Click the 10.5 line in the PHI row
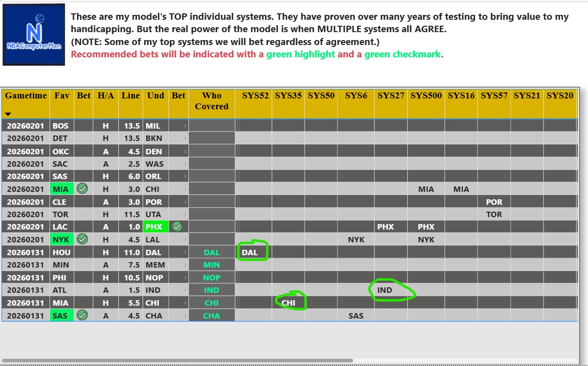The image size is (588, 366). coord(132,277)
